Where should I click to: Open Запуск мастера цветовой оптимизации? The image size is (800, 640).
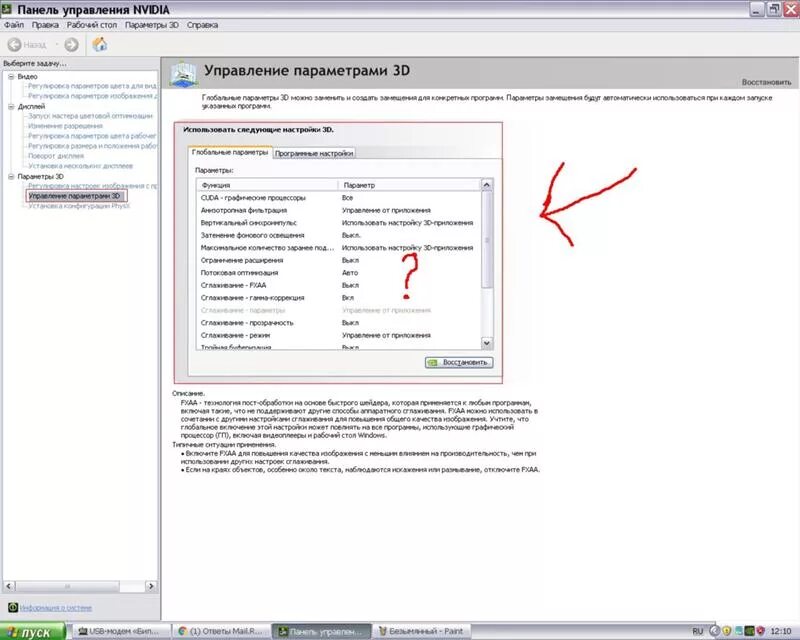[90, 116]
